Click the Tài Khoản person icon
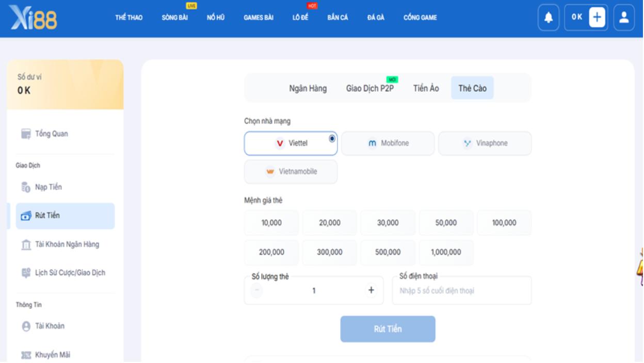The width and height of the screenshot is (644, 363). point(25,326)
